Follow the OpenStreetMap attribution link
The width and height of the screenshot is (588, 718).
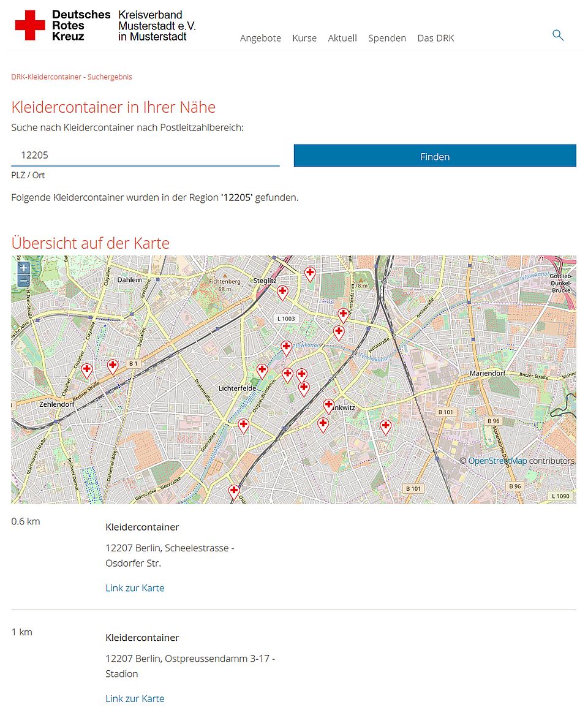(x=497, y=461)
